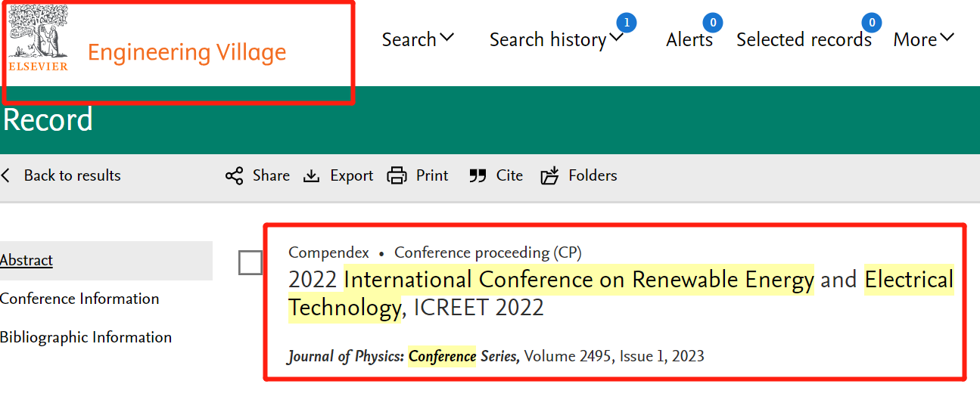
Task: Click the Alerts count badge
Action: coord(712,23)
